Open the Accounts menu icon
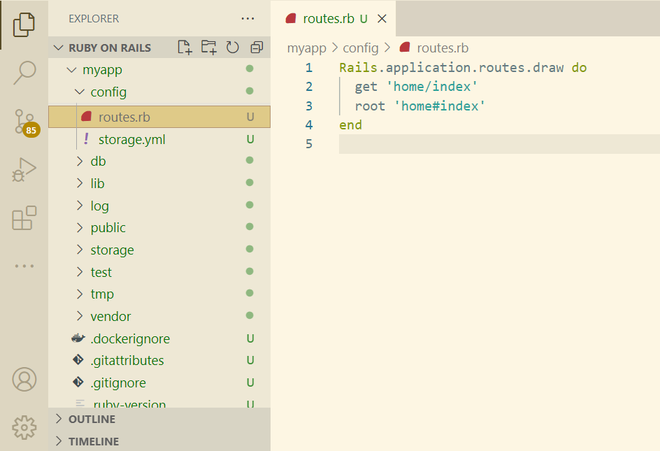This screenshot has height=451, width=660. pos(24,380)
